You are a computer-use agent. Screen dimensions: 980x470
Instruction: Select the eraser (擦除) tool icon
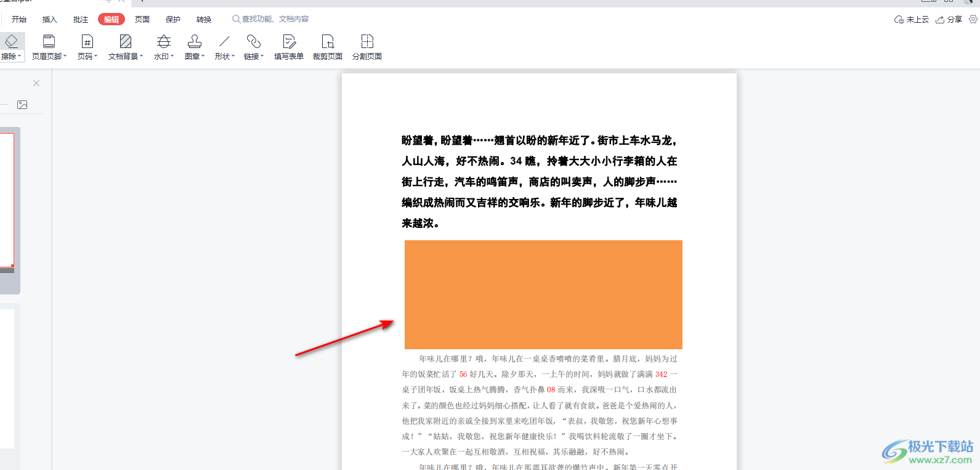coord(11,41)
